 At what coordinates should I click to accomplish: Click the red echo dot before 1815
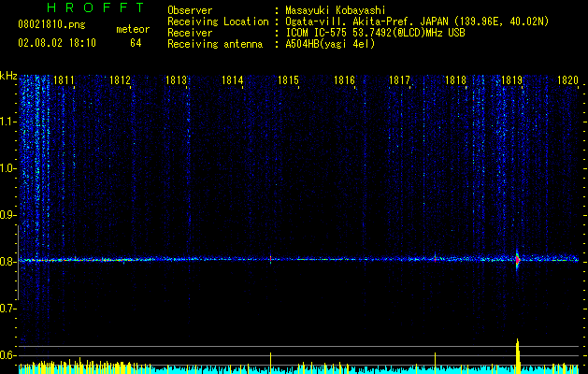270,258
